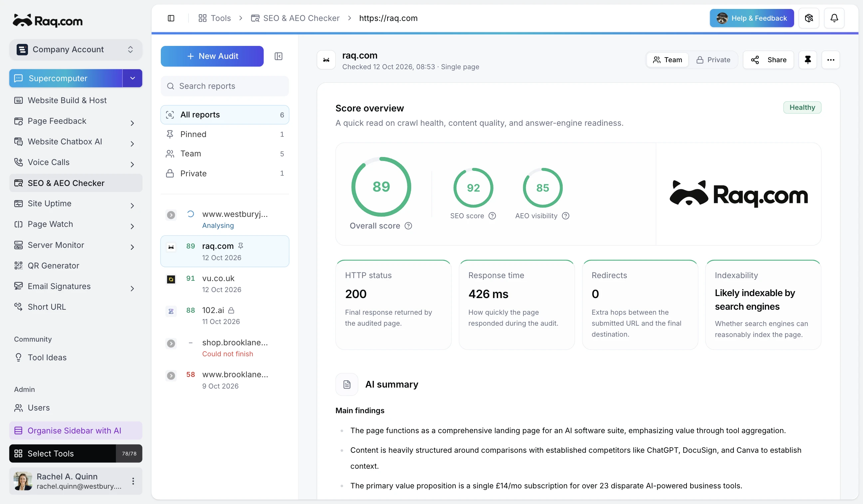
Task: Open Company Account switcher
Action: click(x=76, y=50)
